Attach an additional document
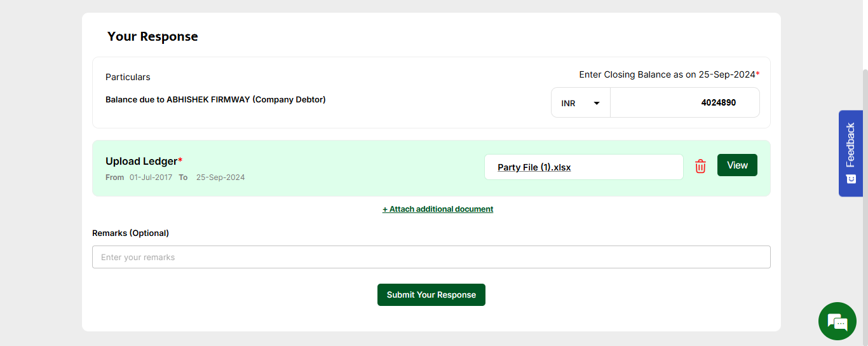The width and height of the screenshot is (868, 346). [x=438, y=209]
